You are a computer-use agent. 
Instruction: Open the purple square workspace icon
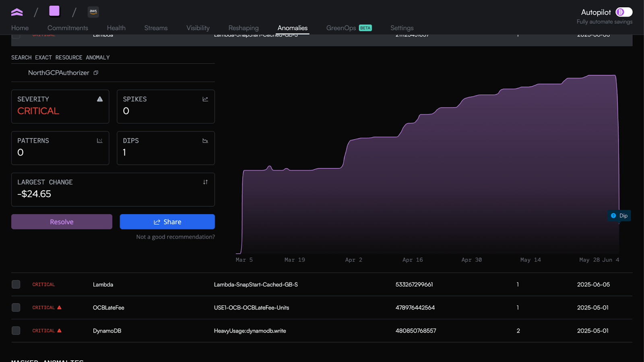54,11
